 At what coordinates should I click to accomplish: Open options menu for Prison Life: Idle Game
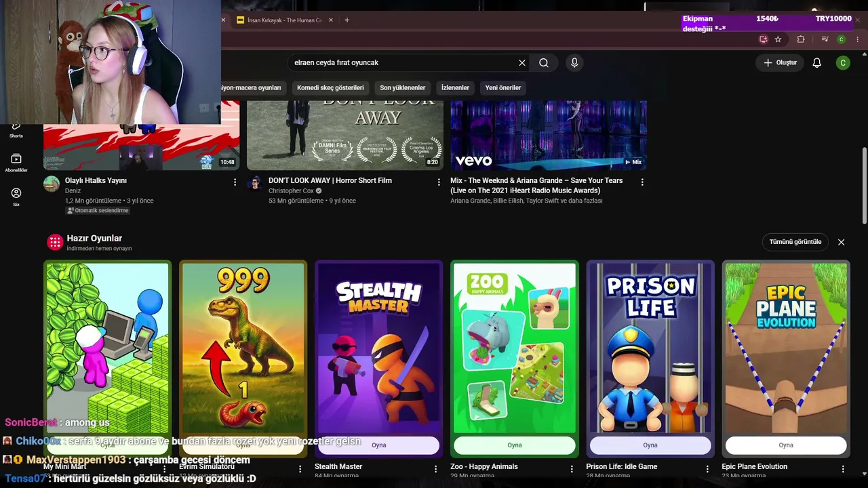tap(707, 468)
